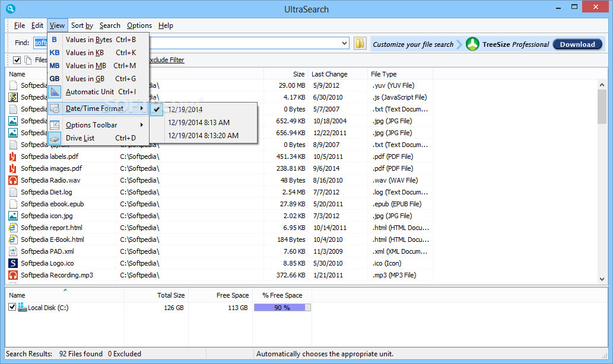Image resolution: width=613 pixels, height=364 pixels.
Task: Click the results list vertical scrollbar thumb
Action: tap(602, 107)
